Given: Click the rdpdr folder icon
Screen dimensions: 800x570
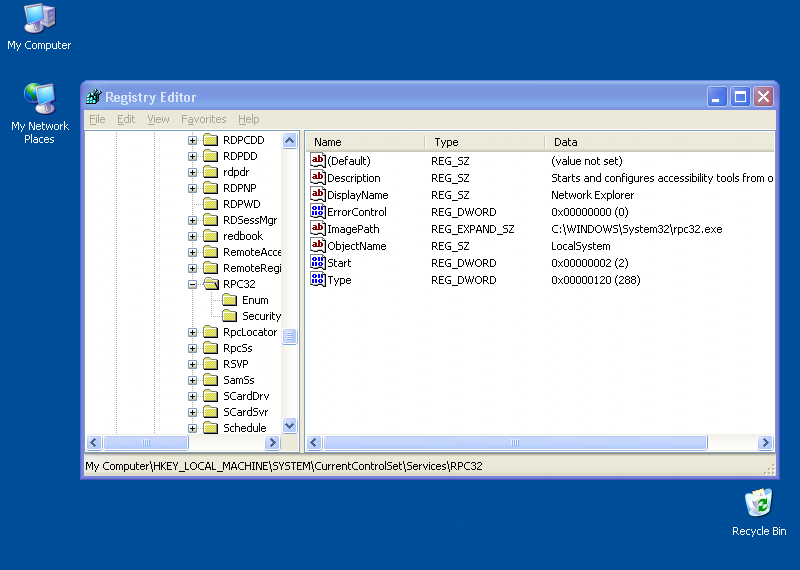Looking at the screenshot, I should pos(211,172).
